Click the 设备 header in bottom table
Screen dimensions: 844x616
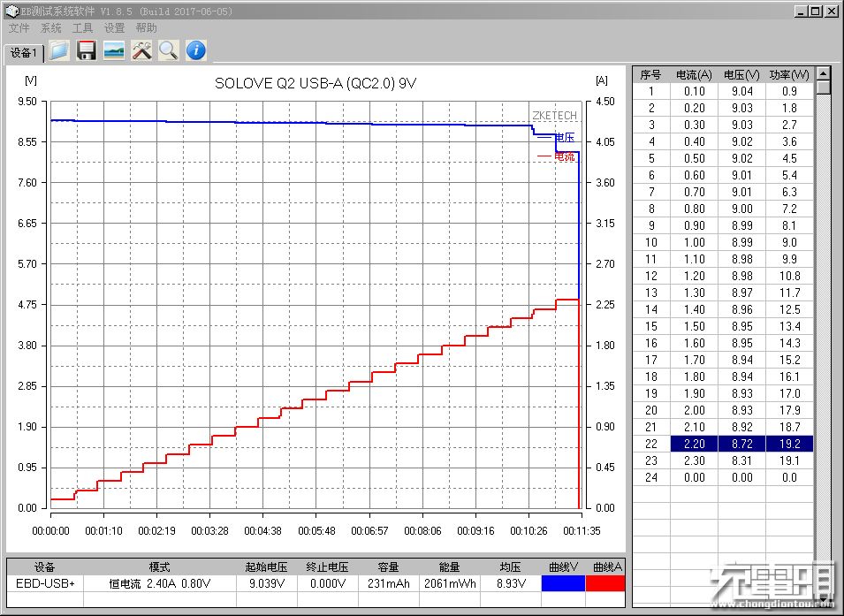[x=45, y=567]
